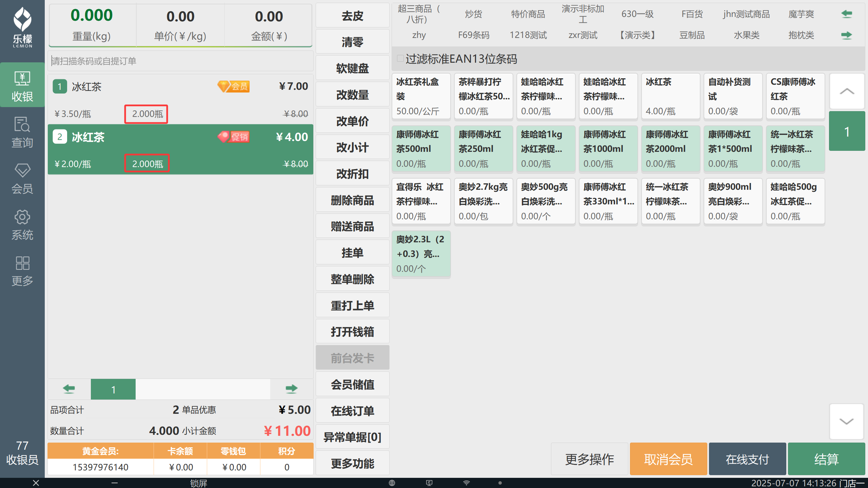Select the 水果类 category tab

(x=747, y=35)
